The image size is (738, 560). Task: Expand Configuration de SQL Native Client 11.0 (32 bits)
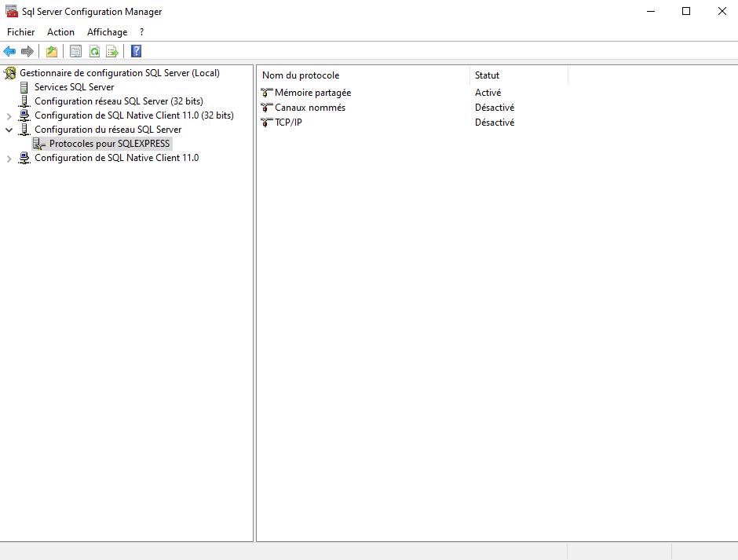9,116
